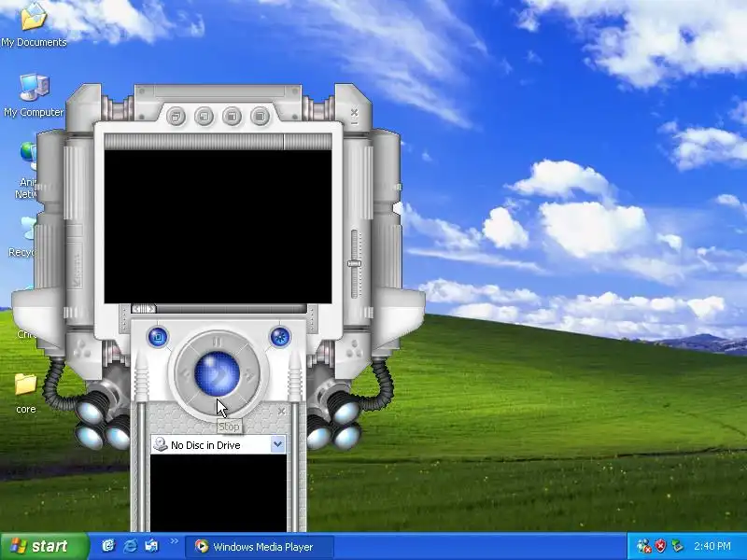
Task: Click the first Quick Launch icon beside Start
Action: coord(108,546)
